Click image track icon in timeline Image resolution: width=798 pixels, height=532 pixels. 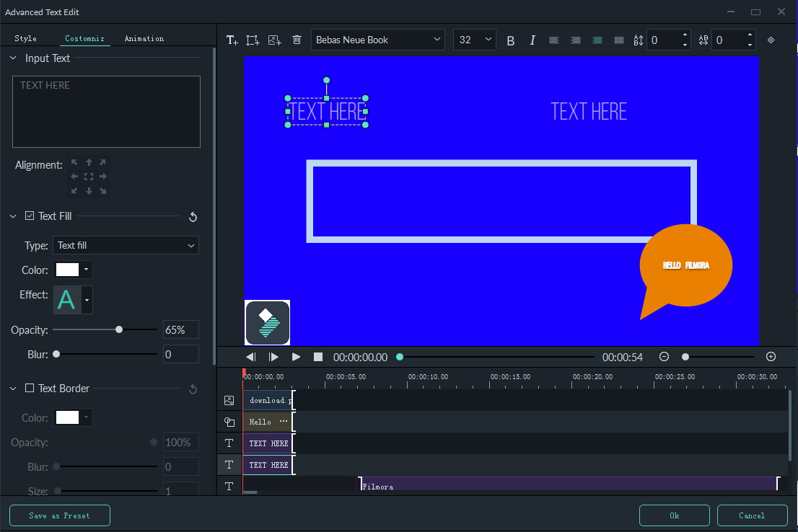pyautogui.click(x=229, y=401)
